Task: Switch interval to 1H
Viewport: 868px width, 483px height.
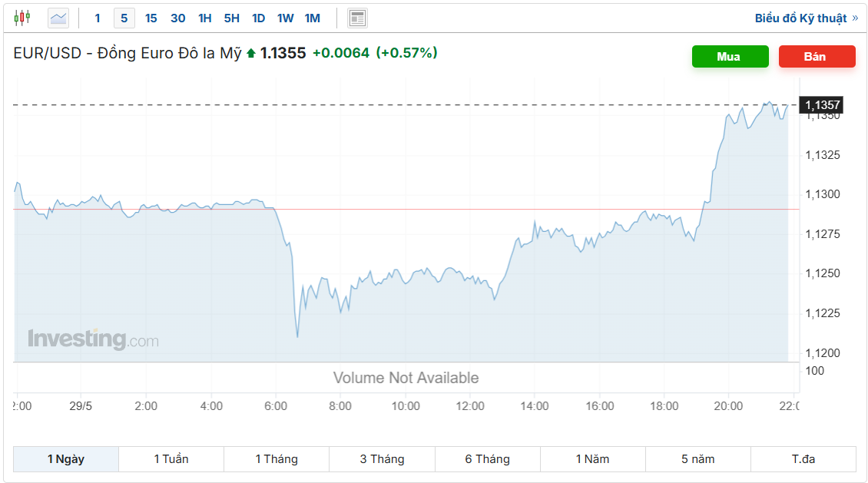Action: pyautogui.click(x=205, y=18)
